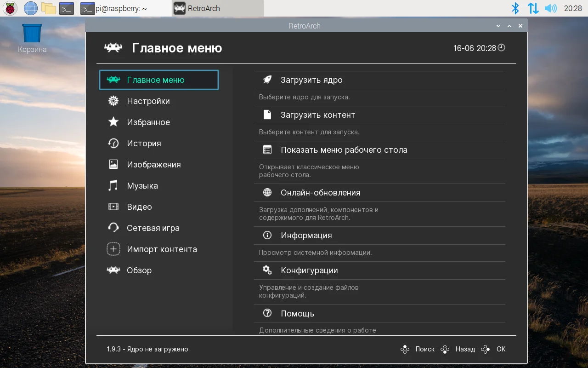The height and width of the screenshot is (368, 588).
Task: Choose Показать меню рабочего стола
Action: [379, 150]
